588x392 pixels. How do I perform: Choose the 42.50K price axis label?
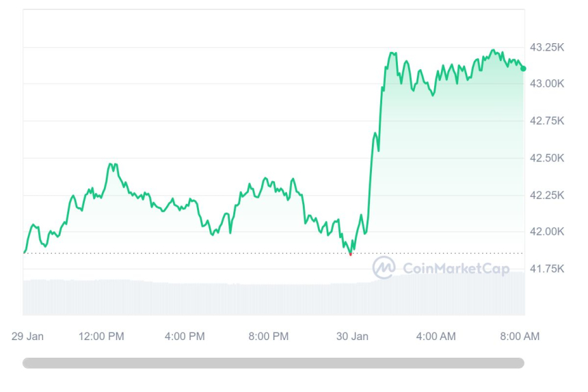coord(548,158)
